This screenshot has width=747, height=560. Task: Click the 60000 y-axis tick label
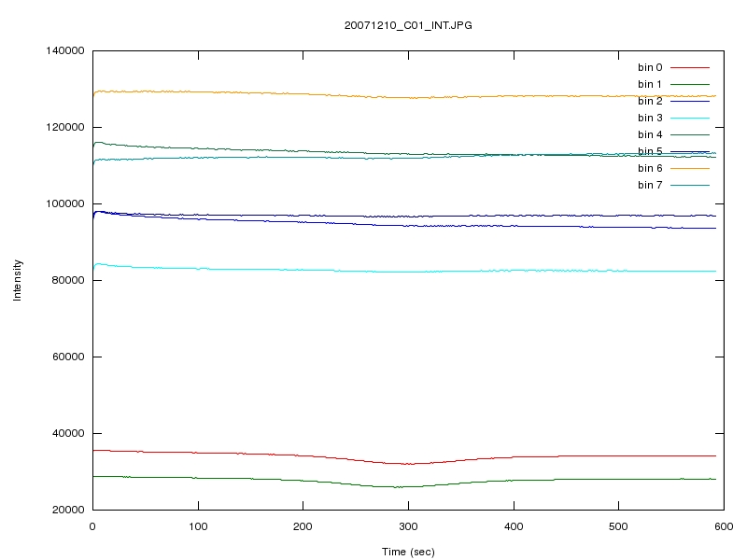coord(67,357)
